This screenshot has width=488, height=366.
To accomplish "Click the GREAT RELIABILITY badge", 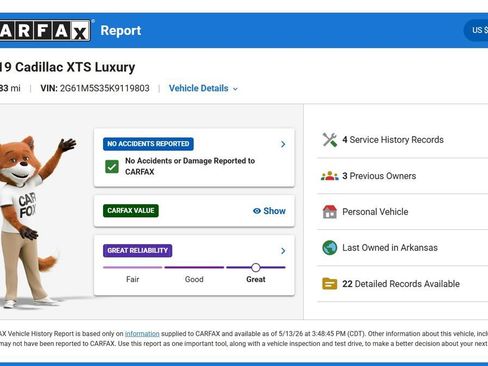I will (137, 250).
